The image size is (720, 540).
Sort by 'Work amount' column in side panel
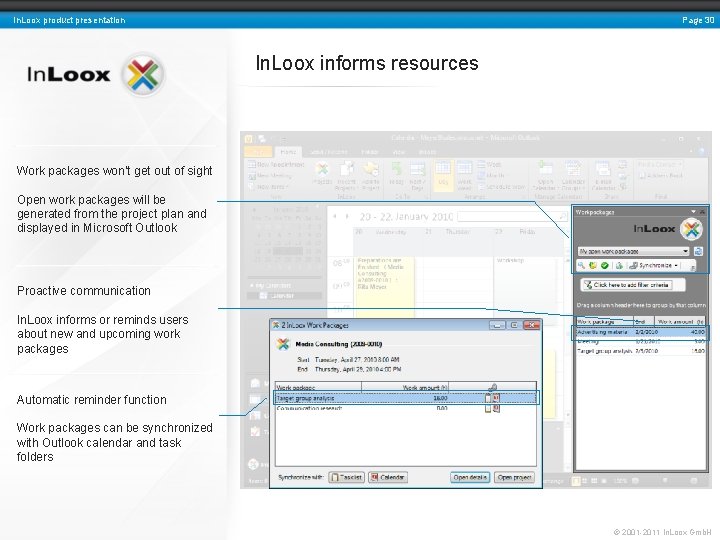681,321
